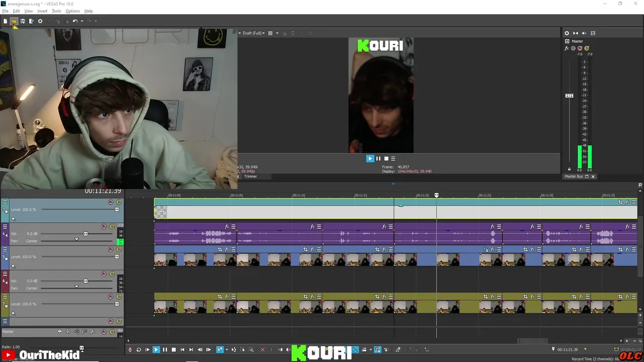644x362 pixels.
Task: Open track 7 hamburger menu
Action: tap(5, 297)
